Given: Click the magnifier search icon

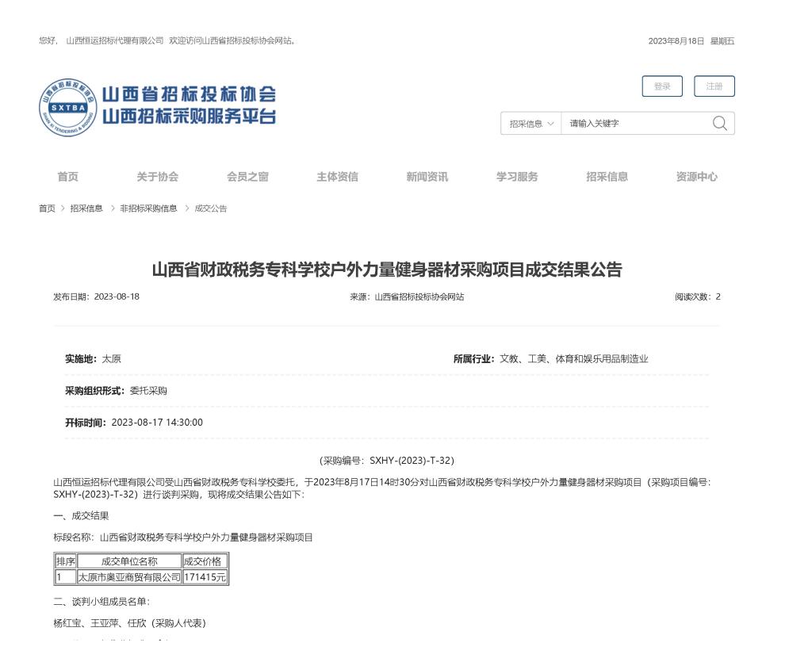Looking at the screenshot, I should 719,123.
